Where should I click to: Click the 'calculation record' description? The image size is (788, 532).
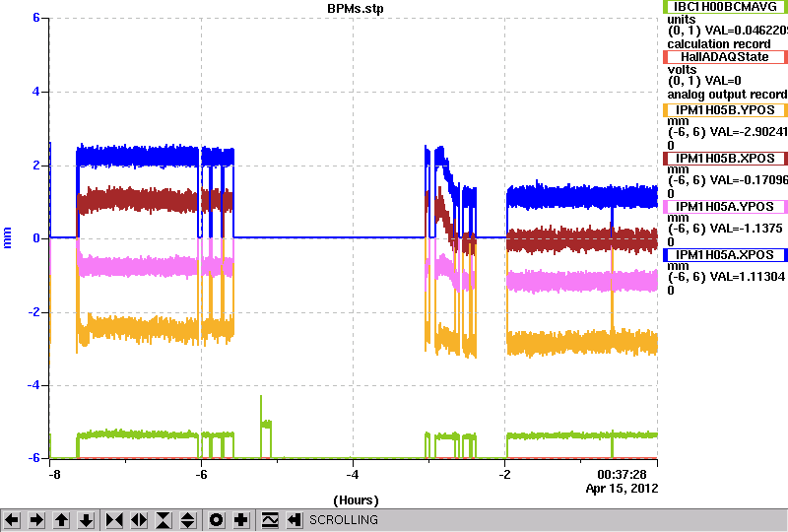pyautogui.click(x=719, y=44)
